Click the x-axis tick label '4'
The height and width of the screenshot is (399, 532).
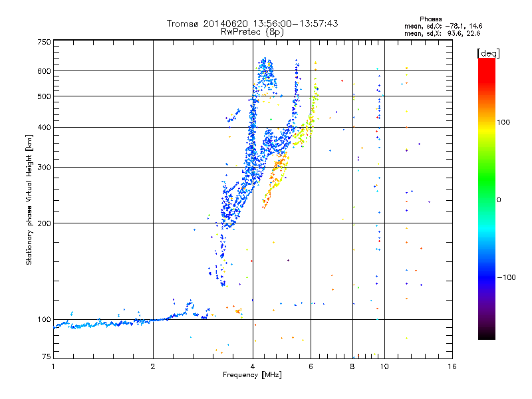[x=253, y=366]
